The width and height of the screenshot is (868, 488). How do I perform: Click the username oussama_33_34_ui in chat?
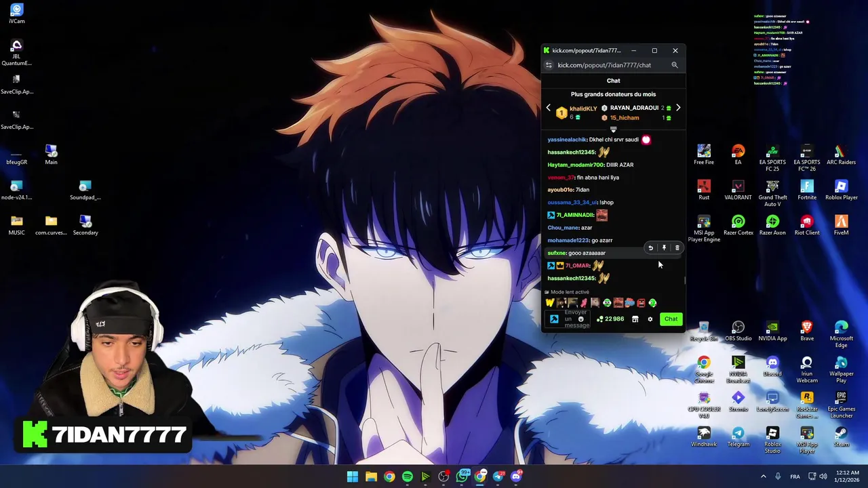(572, 203)
